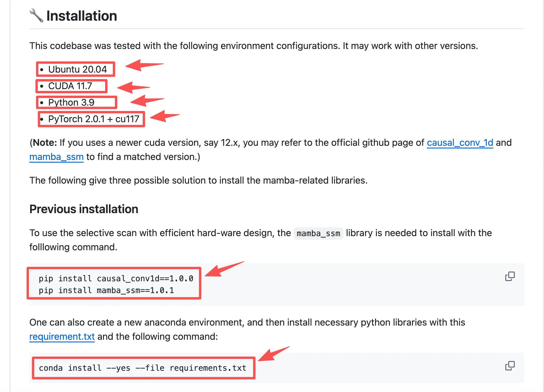The width and height of the screenshot is (544, 392).
Task: Click the inline mamba_ssm code label
Action: tap(318, 233)
